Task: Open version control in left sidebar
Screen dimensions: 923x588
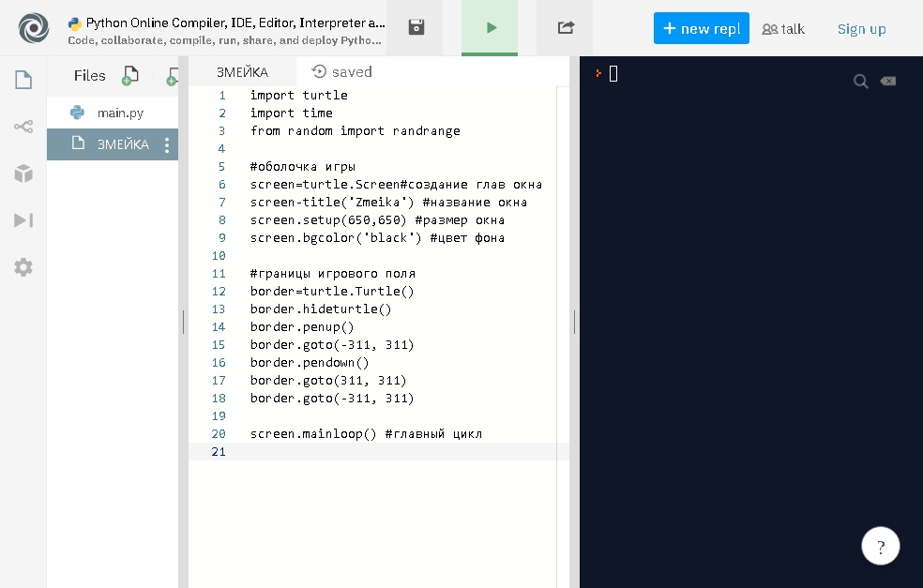Action: (23, 127)
